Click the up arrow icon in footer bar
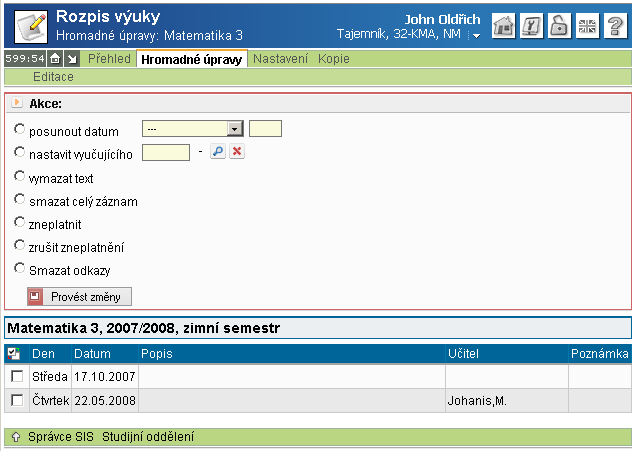Image resolution: width=635 pixels, height=451 pixels. (x=16, y=437)
